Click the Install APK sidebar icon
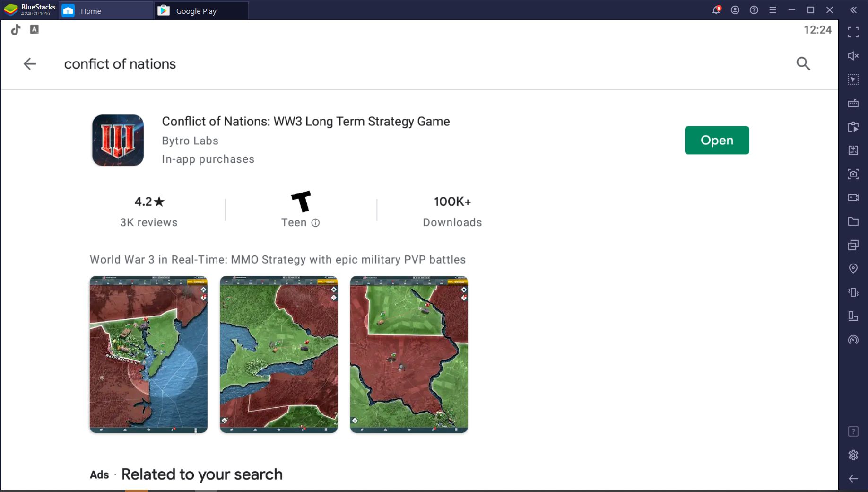 pos(853,150)
